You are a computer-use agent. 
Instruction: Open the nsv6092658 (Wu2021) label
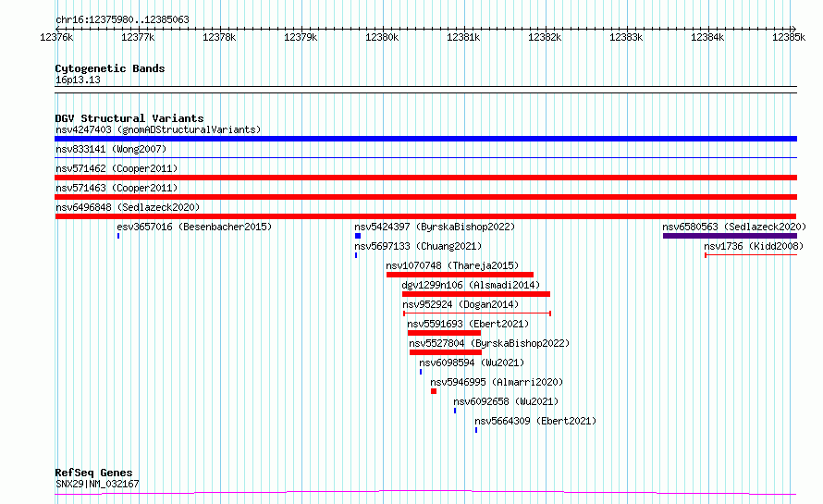[x=506, y=401]
